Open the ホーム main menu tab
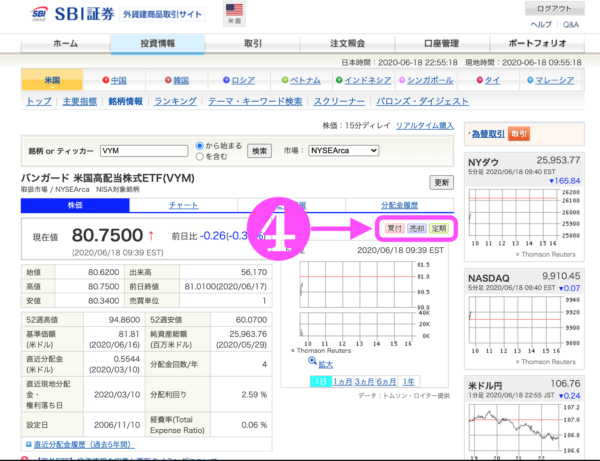 pos(65,43)
